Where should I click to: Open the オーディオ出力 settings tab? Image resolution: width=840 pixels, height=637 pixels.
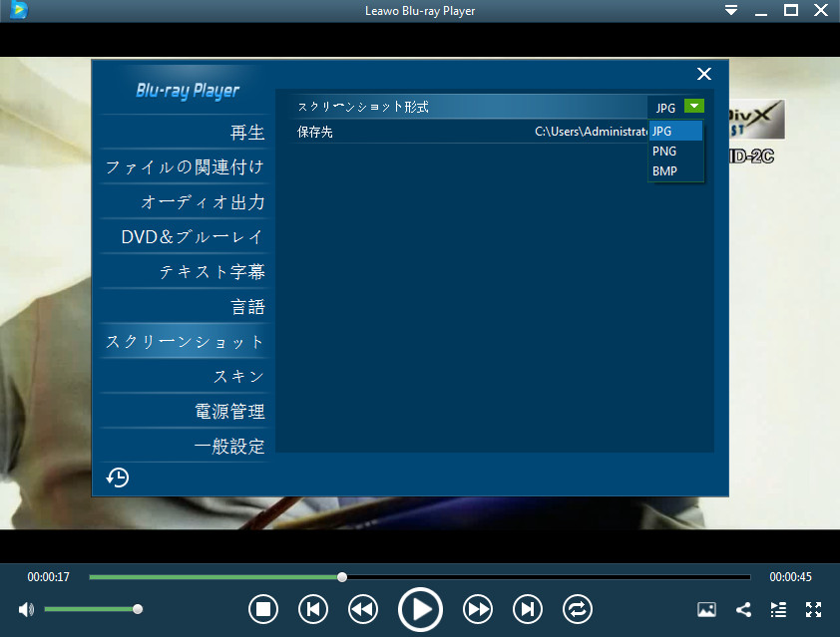185,201
